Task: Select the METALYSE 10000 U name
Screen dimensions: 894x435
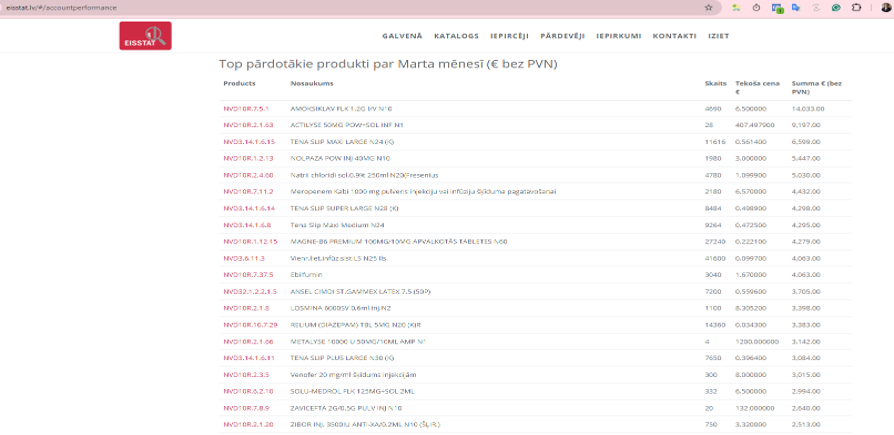Action: (358, 342)
